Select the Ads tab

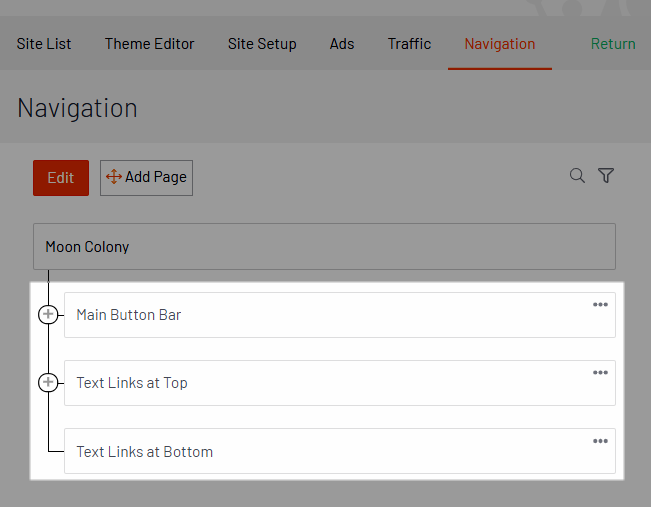[x=342, y=44]
